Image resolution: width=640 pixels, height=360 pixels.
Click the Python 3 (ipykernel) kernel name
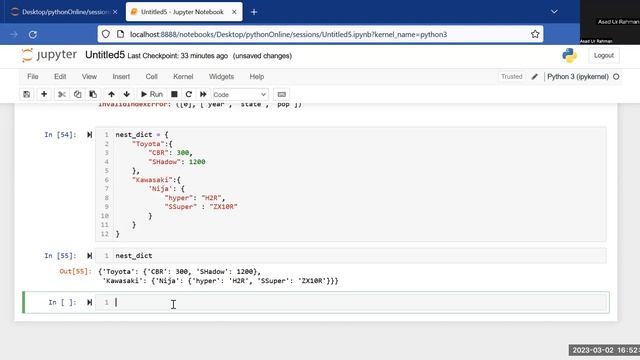(578, 76)
